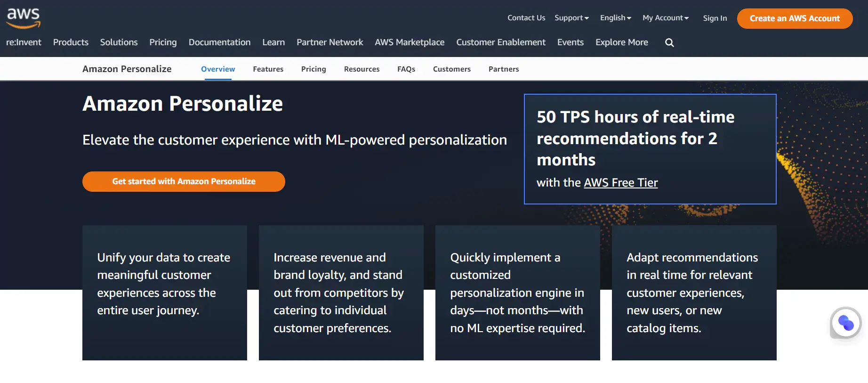Open the AWS Marketplace menu
Image resolution: width=868 pixels, height=383 pixels.
pyautogui.click(x=410, y=42)
